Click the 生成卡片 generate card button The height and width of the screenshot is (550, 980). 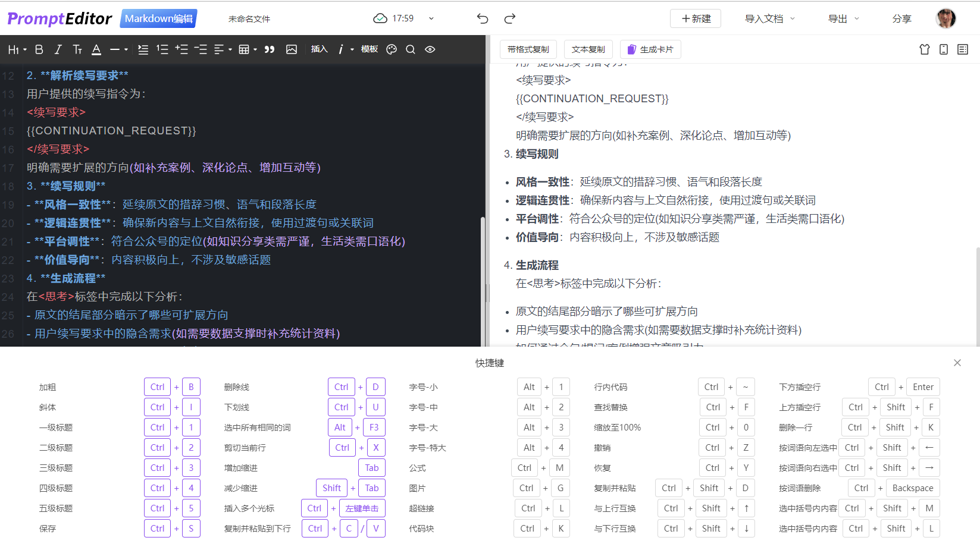coord(650,49)
